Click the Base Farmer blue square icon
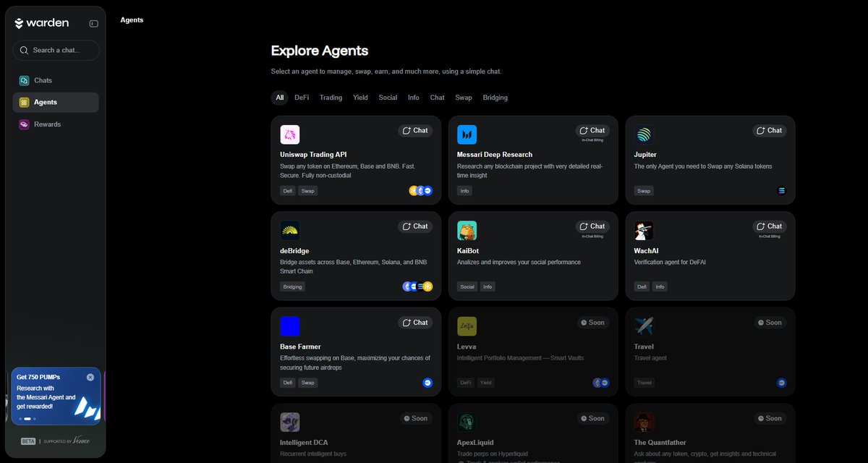The height and width of the screenshot is (463, 868). tap(290, 326)
